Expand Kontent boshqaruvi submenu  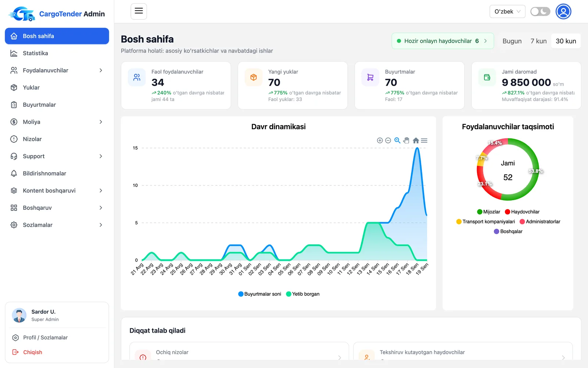click(x=57, y=191)
